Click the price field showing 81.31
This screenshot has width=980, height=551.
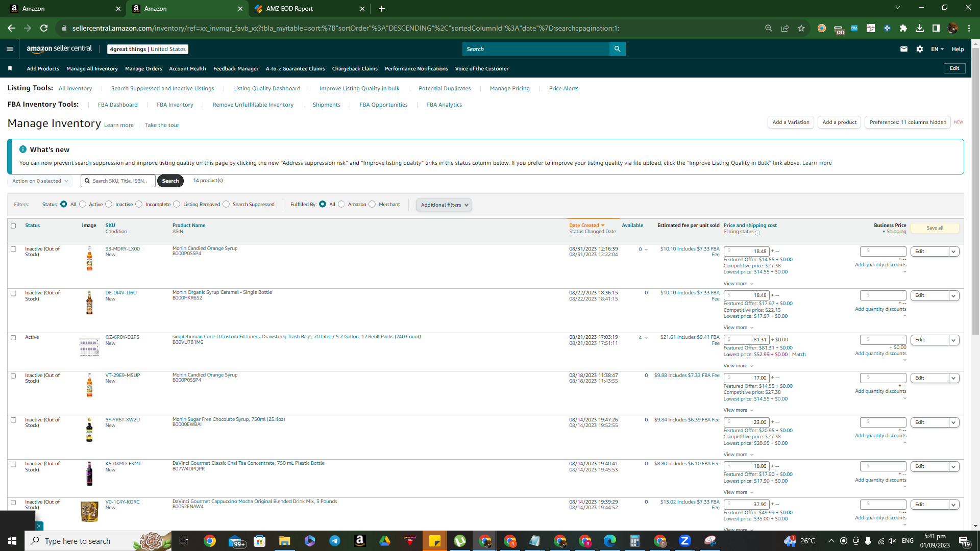coord(746,340)
